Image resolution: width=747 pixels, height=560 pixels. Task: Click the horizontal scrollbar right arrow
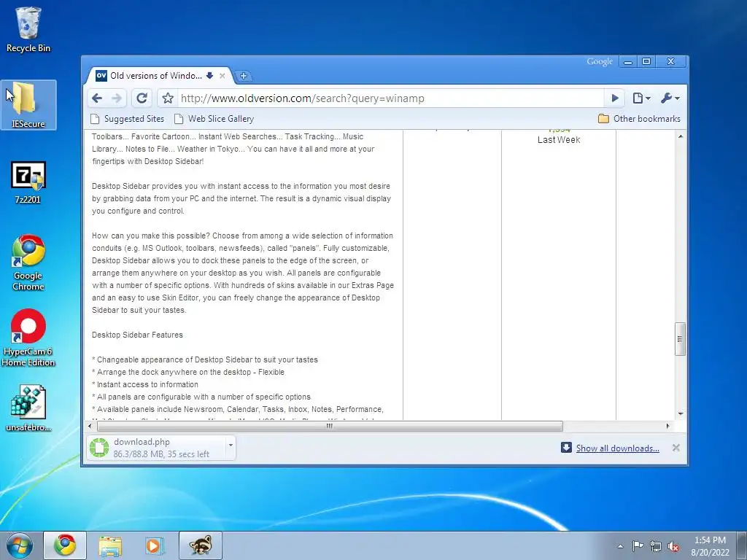coord(667,426)
